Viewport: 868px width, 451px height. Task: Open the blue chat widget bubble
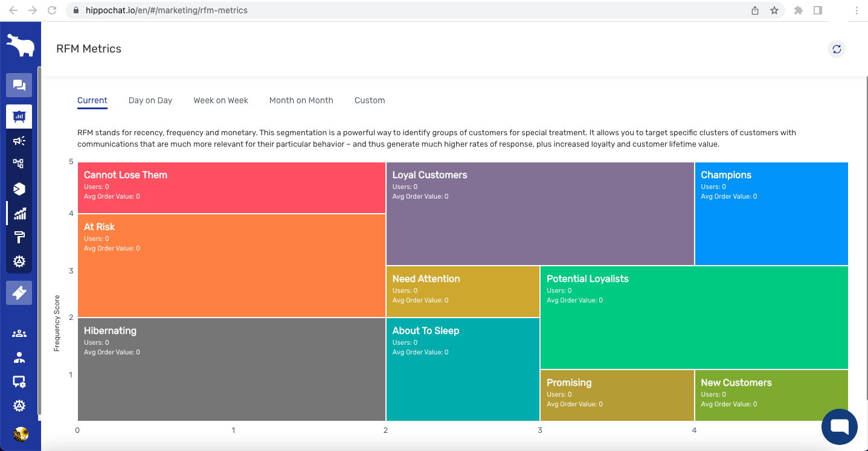[840, 426]
